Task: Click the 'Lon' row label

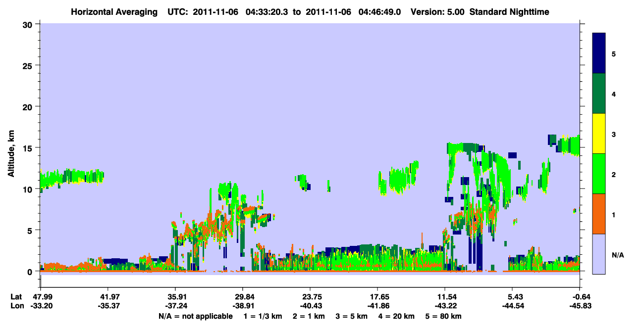Action: [x=16, y=306]
